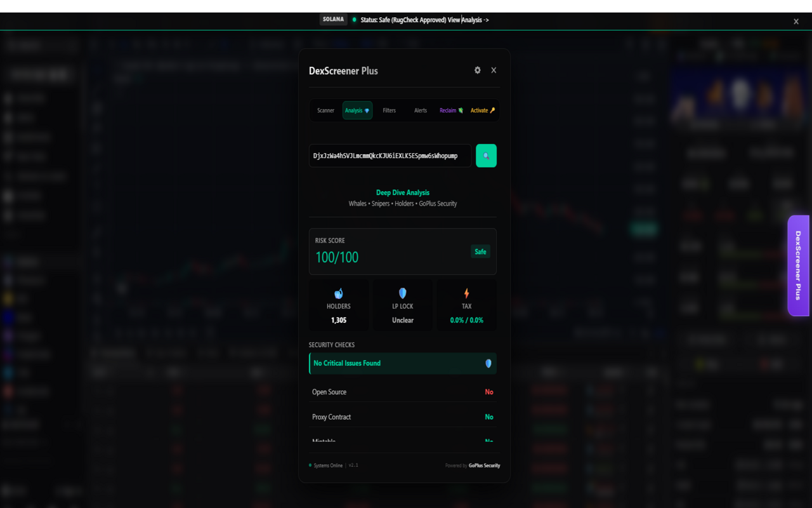
Task: Click the No Critical Issues Found banner
Action: click(x=403, y=363)
